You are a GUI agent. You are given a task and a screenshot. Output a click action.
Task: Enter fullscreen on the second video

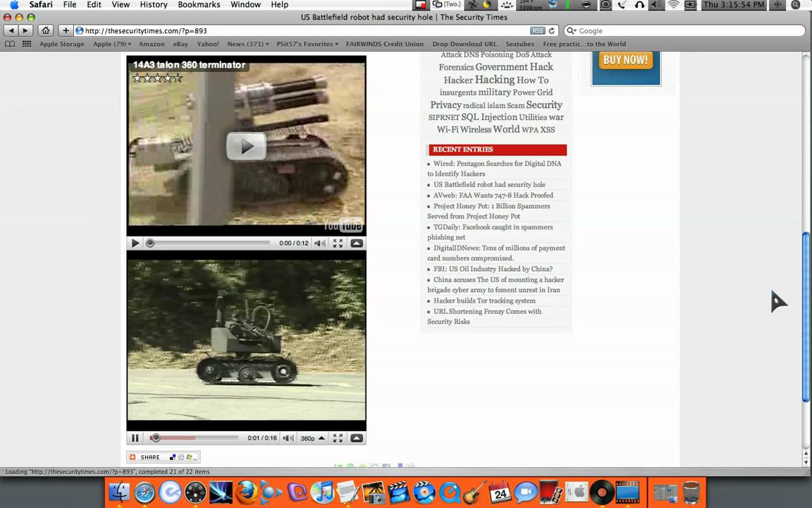click(x=338, y=438)
